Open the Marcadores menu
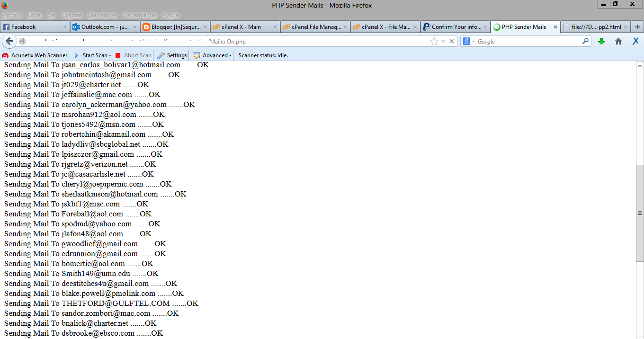The width and height of the screenshot is (644, 339). (103, 15)
